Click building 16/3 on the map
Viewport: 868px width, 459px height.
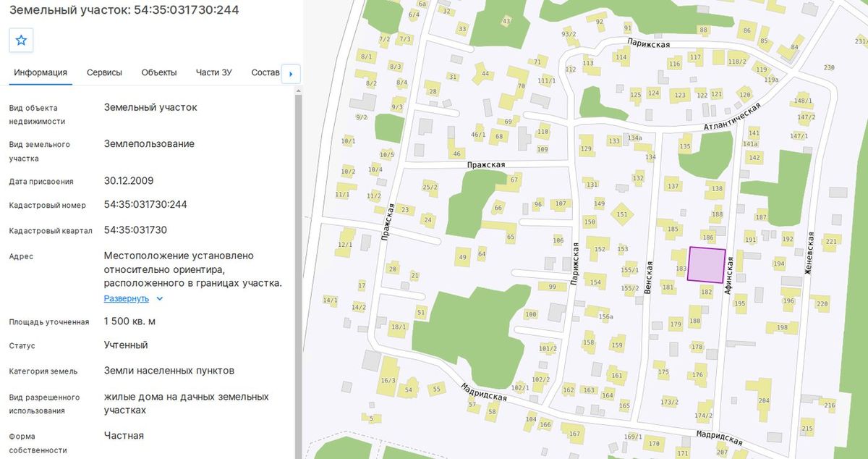(x=389, y=376)
